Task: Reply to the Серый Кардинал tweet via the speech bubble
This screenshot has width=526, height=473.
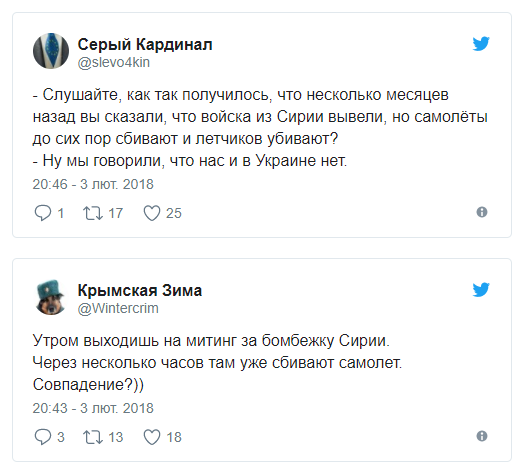Action: [43, 213]
